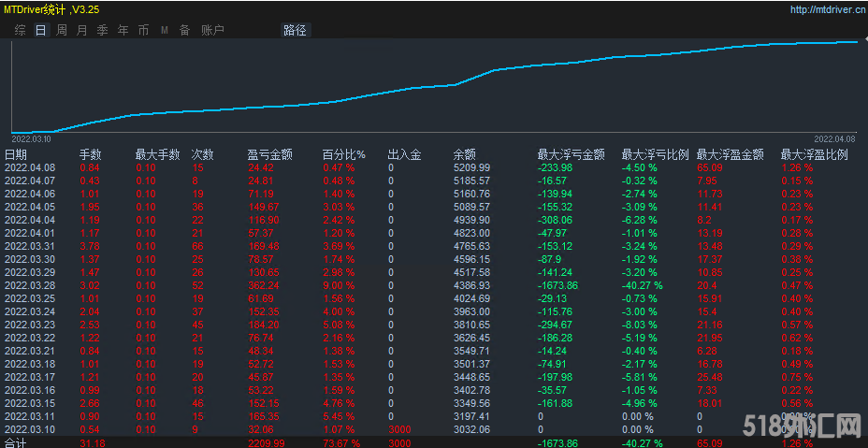Click the 盈亏金额 column header

point(269,154)
